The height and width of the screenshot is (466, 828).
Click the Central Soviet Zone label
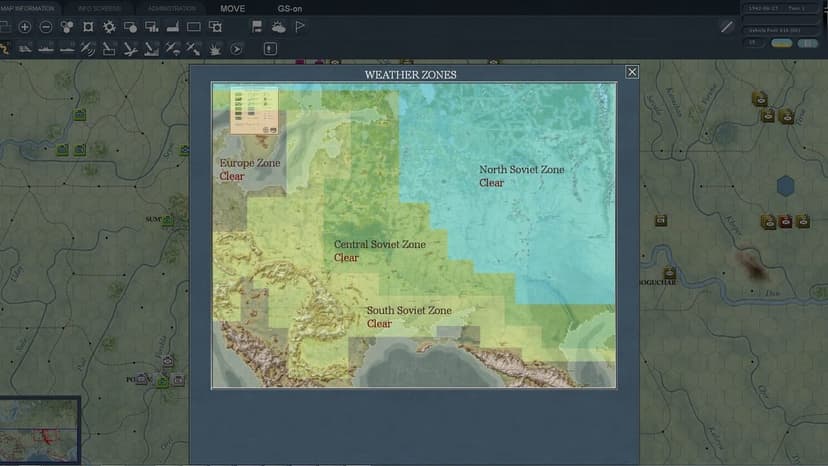click(x=380, y=244)
